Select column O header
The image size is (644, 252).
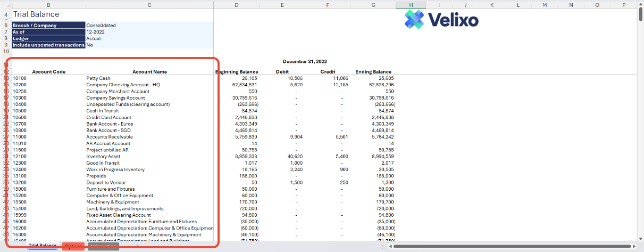click(x=597, y=5)
